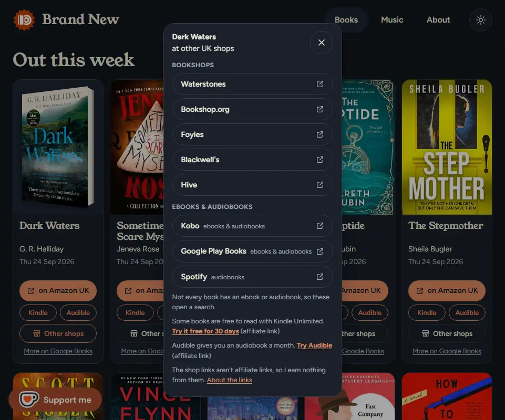Click author name Sheila Bugler
The image size is (505, 420).
pos(430,249)
